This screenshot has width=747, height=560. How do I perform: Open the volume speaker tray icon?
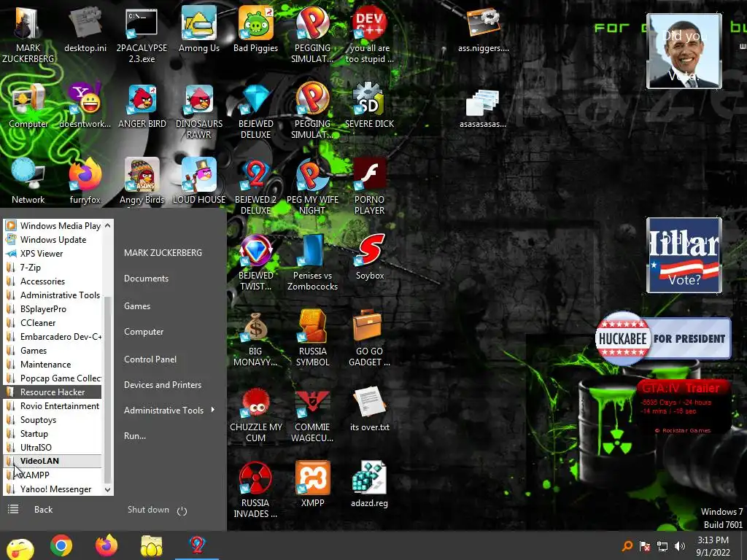[680, 546]
